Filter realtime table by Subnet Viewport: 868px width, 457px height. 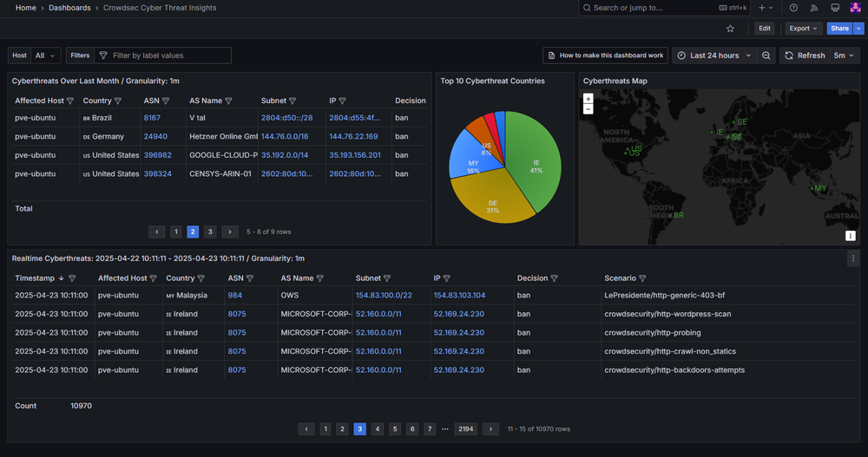click(x=387, y=278)
